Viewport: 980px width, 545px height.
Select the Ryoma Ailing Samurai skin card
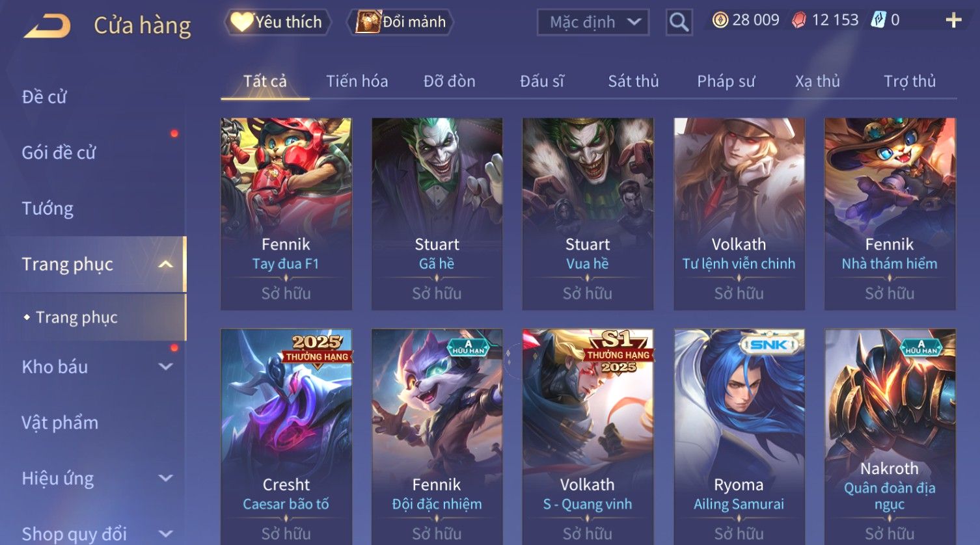(739, 436)
